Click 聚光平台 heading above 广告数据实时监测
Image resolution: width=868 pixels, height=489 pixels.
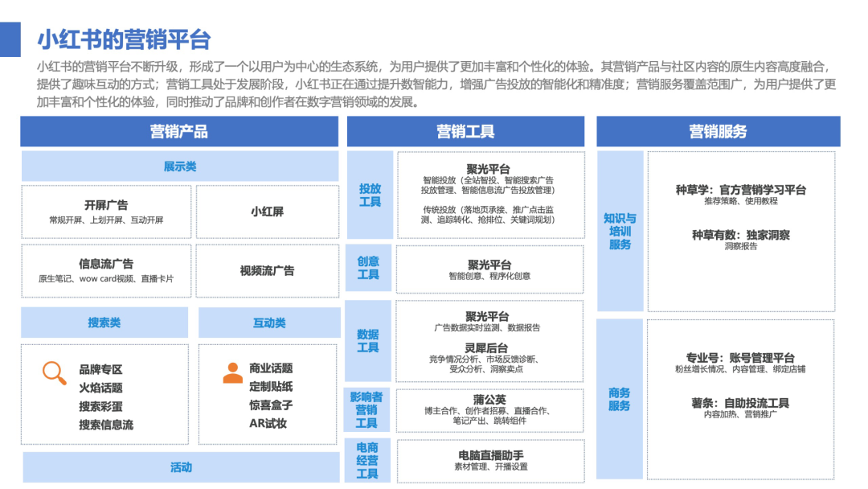pos(486,317)
